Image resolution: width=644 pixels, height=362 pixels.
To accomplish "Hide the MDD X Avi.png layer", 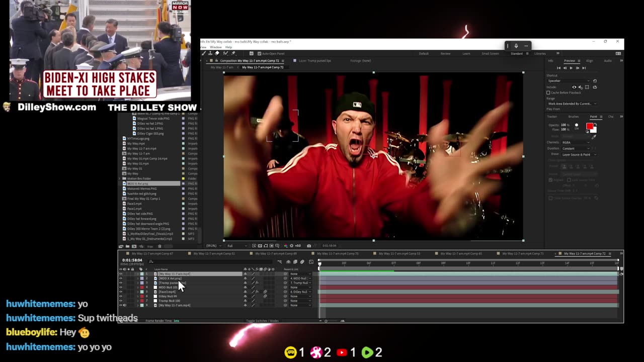I will [x=121, y=278].
